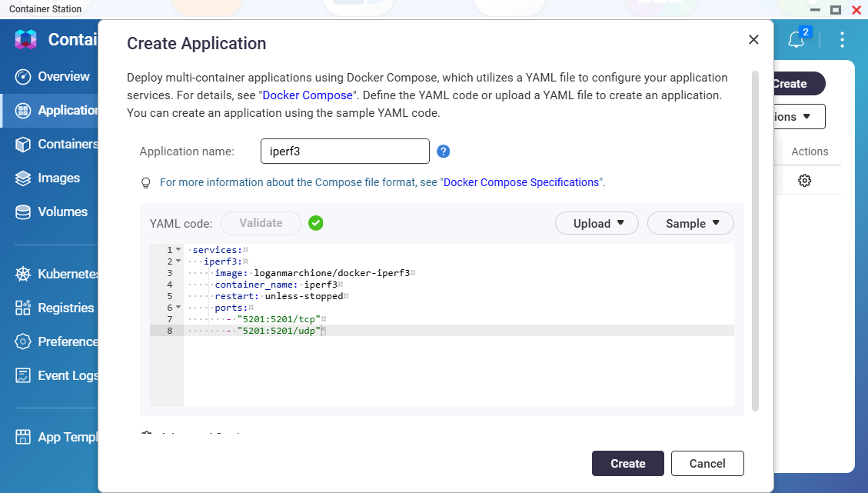Click the Preferences gear icon
The width and height of the screenshot is (868, 493).
[23, 341]
